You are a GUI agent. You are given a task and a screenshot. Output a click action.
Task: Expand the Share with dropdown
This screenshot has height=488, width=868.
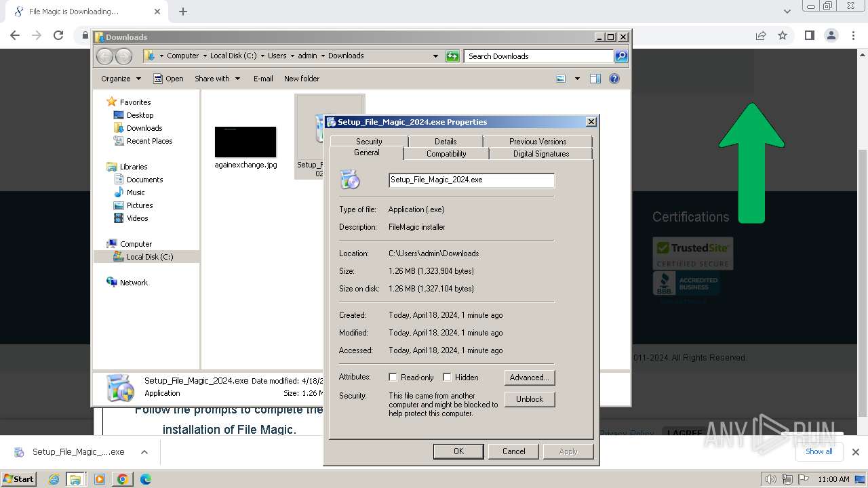click(x=217, y=79)
